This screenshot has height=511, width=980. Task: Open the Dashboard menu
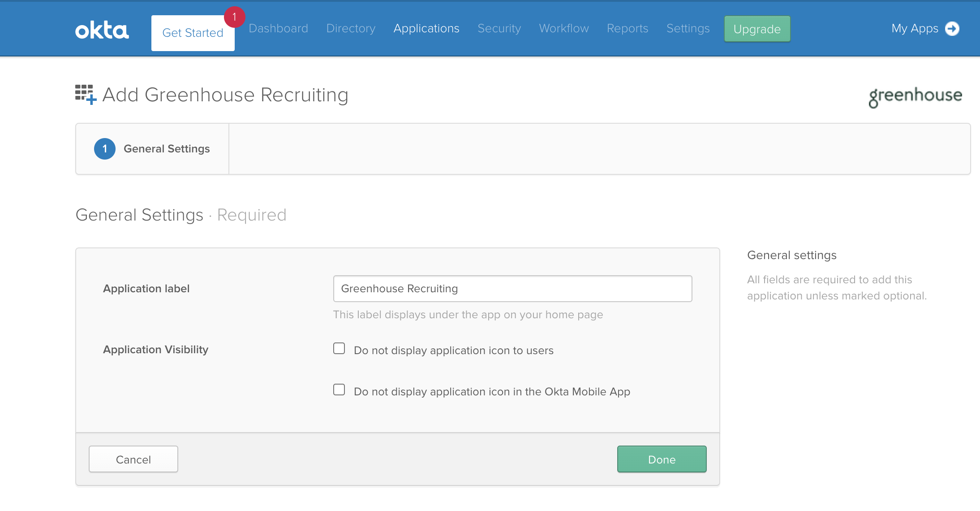[x=279, y=29]
